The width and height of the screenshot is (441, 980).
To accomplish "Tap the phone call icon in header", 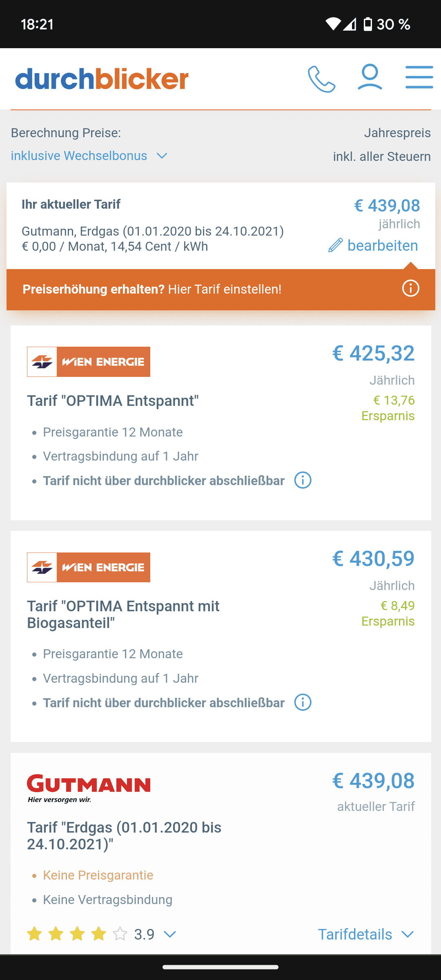I will [x=322, y=79].
